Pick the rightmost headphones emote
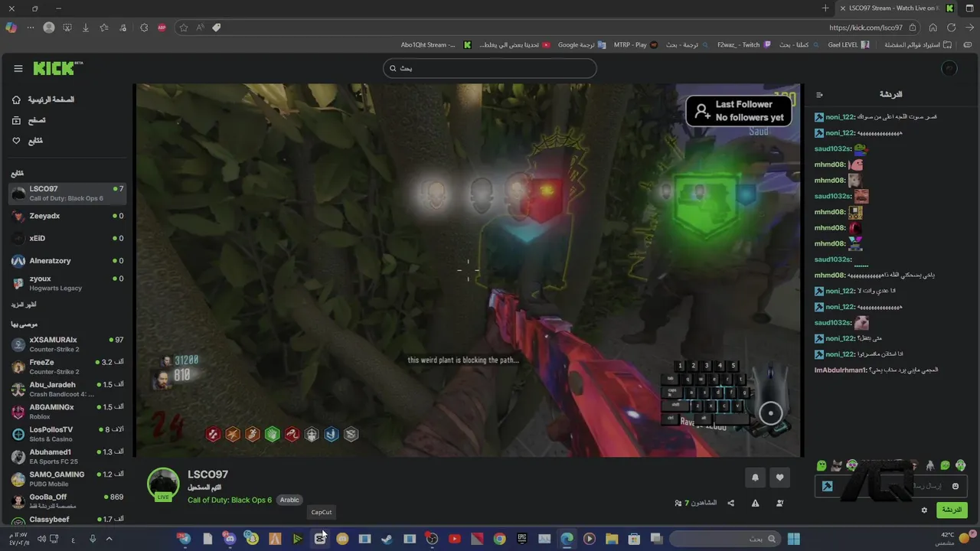 (961, 465)
